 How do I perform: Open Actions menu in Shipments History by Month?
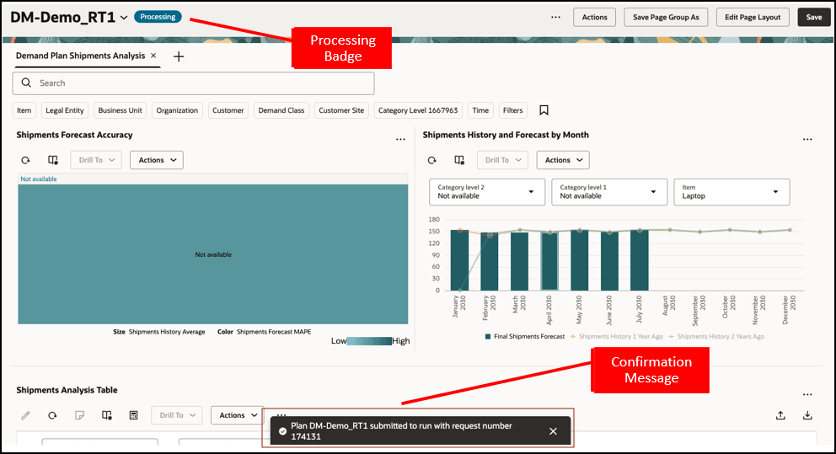point(563,160)
